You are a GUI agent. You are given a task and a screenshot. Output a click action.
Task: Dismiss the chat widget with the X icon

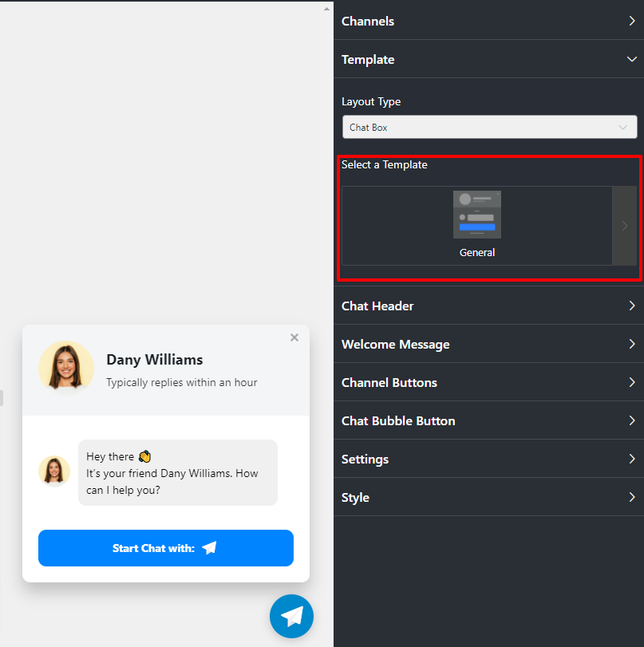click(x=294, y=337)
